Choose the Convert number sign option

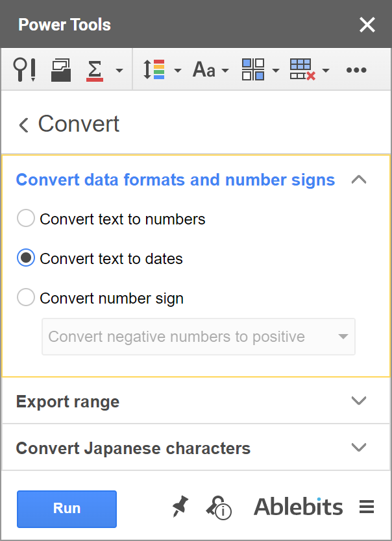(25, 297)
